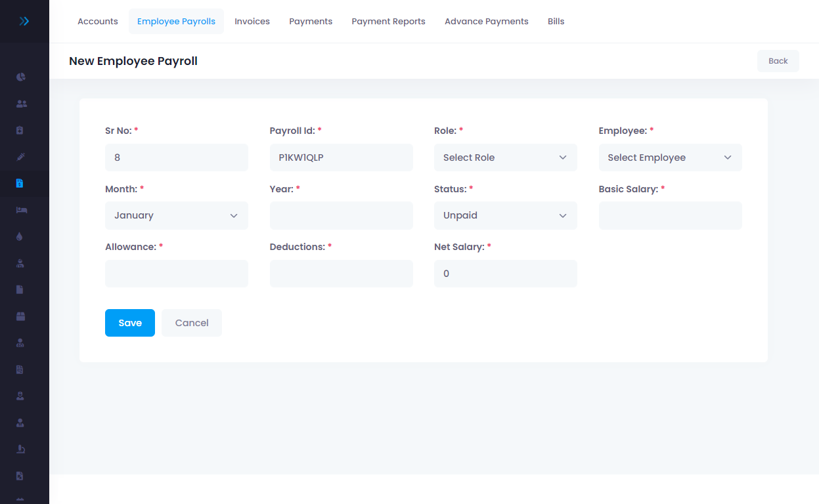Open the Status dropdown showing Unpaid

click(x=504, y=215)
